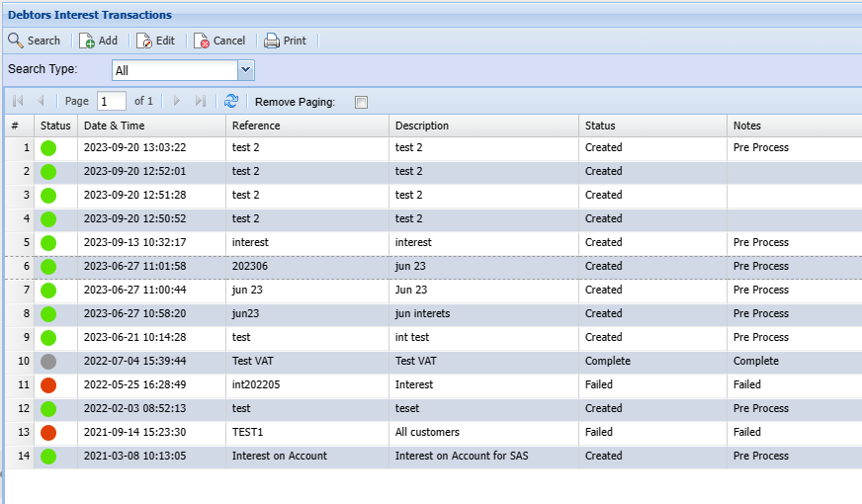The image size is (862, 504).
Task: Enable the Remove Paging checkbox
Action: click(361, 102)
